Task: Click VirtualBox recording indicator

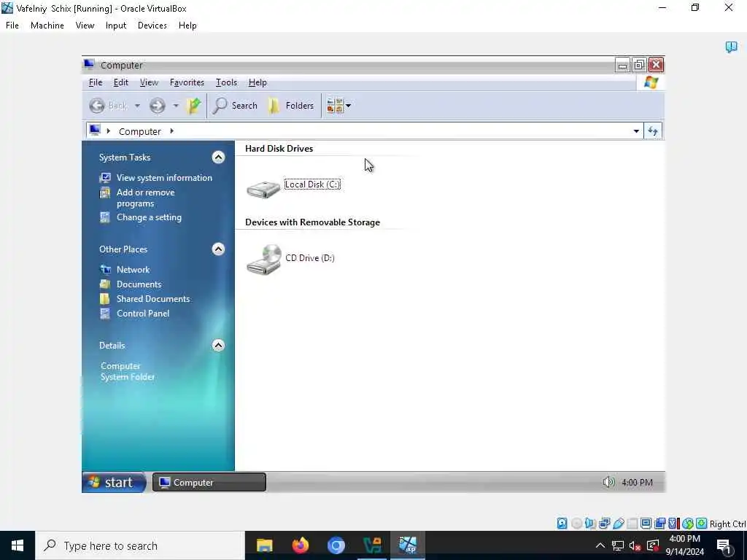Action: pos(659,524)
